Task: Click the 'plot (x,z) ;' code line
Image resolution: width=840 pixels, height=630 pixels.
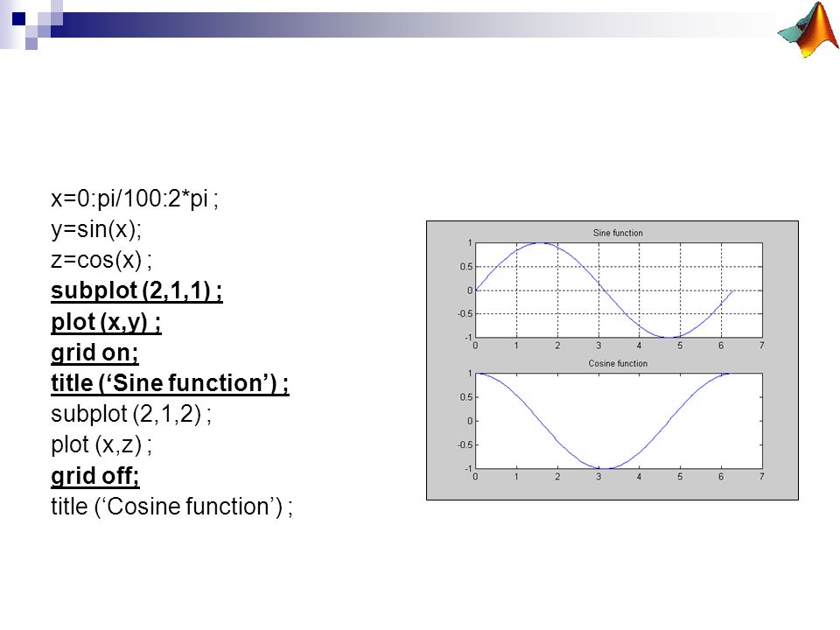Action: (101, 445)
